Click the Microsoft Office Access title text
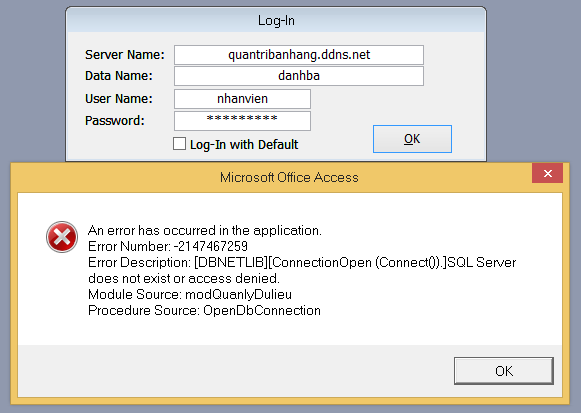The width and height of the screenshot is (581, 413). point(289,177)
